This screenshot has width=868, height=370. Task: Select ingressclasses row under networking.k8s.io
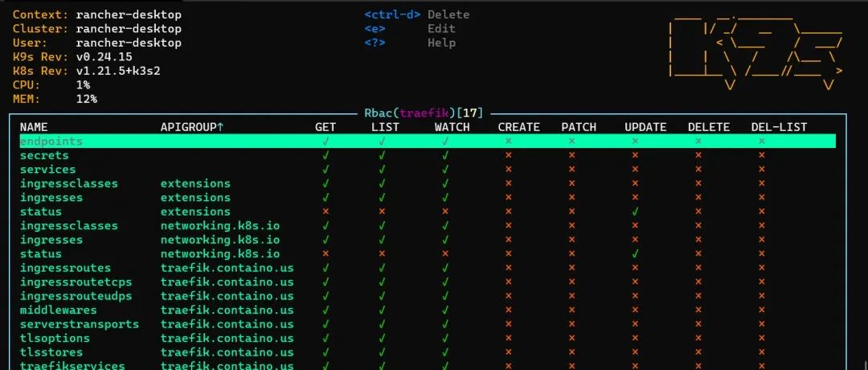428,225
